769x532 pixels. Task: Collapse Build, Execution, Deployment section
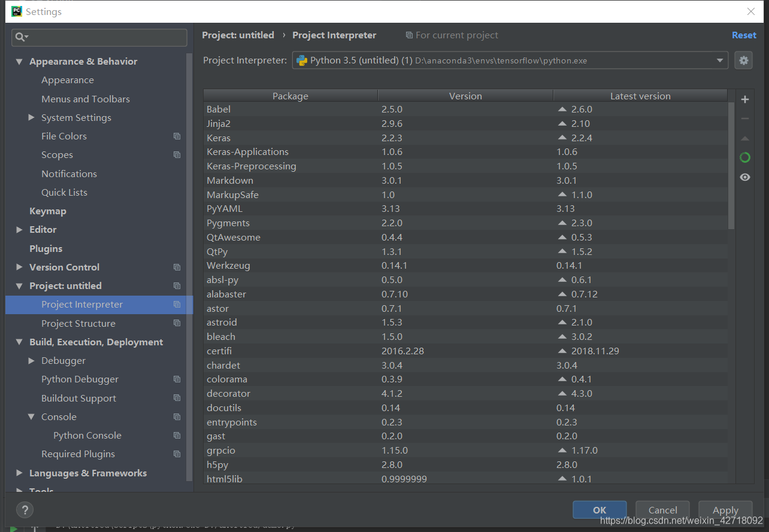19,342
